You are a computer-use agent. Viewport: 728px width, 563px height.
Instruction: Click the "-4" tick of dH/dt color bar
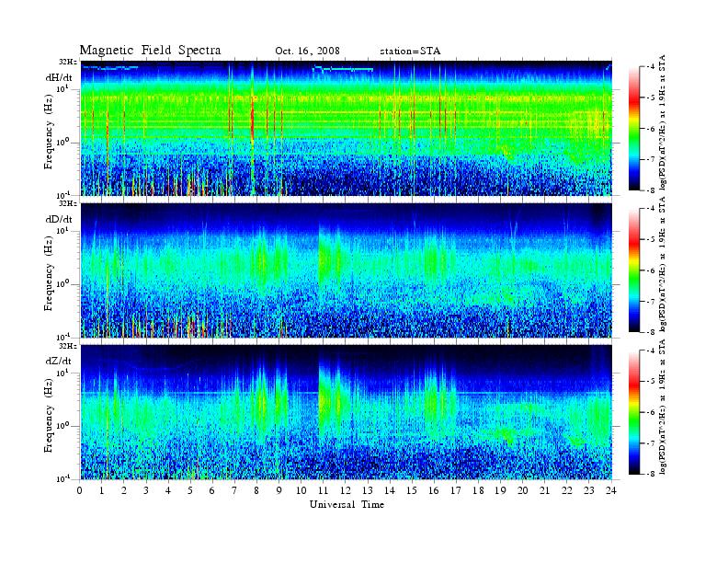coord(652,67)
